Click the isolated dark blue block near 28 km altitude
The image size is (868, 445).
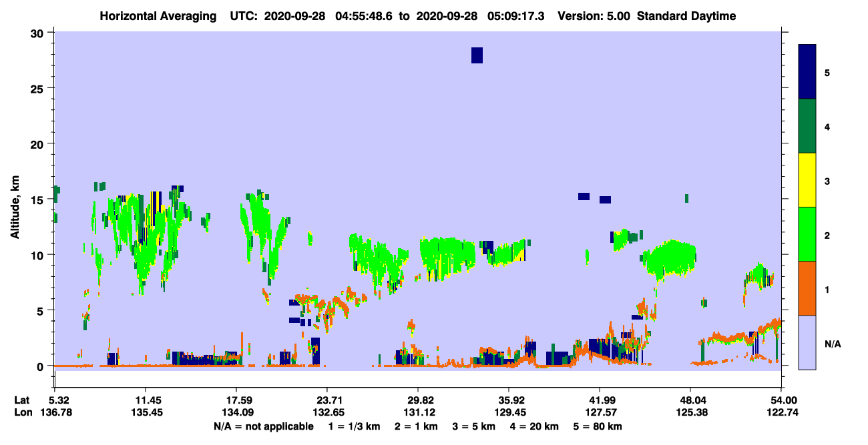click(477, 55)
